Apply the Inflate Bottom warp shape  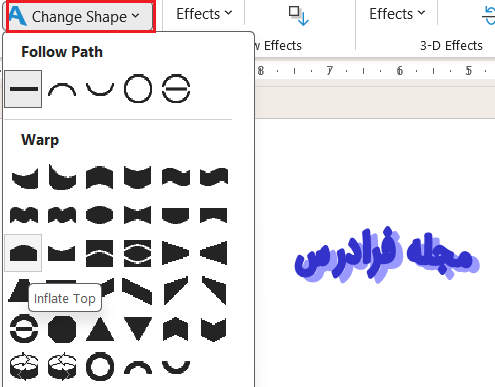click(176, 215)
